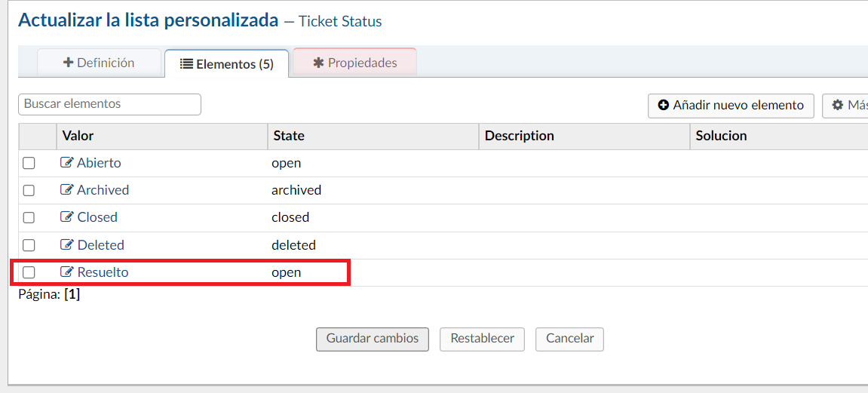
Task: Click the Restablecer button
Action: 482,339
